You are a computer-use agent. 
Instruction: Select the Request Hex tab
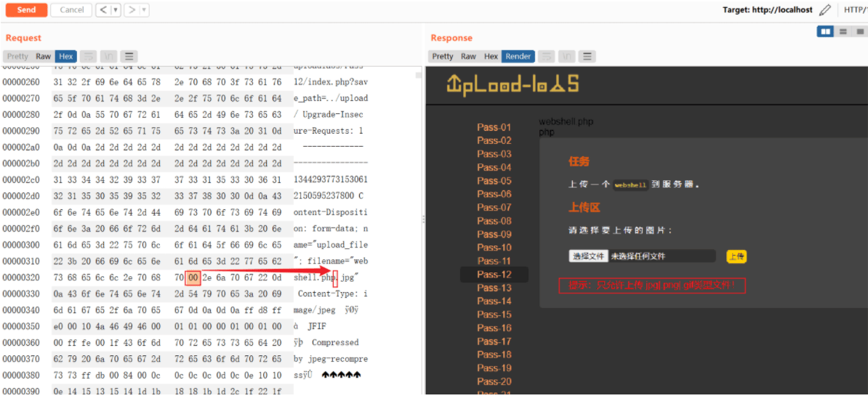[66, 56]
